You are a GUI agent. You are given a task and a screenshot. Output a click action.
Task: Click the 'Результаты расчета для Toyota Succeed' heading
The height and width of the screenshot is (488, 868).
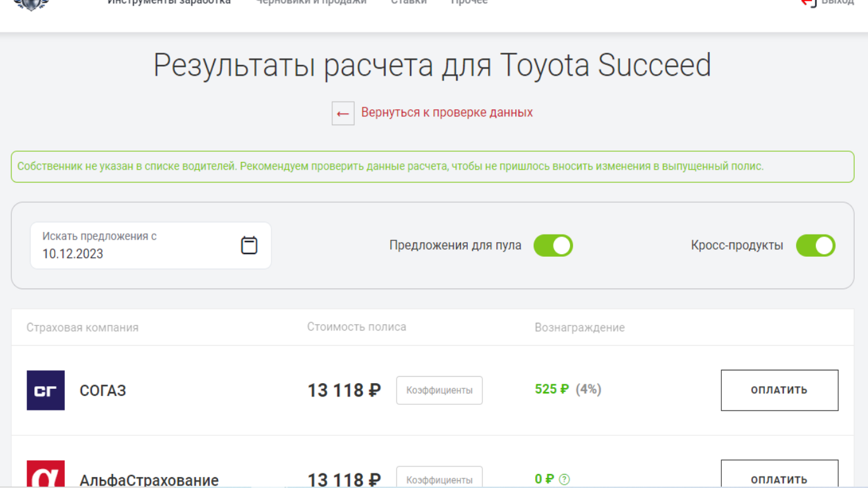[x=432, y=65]
